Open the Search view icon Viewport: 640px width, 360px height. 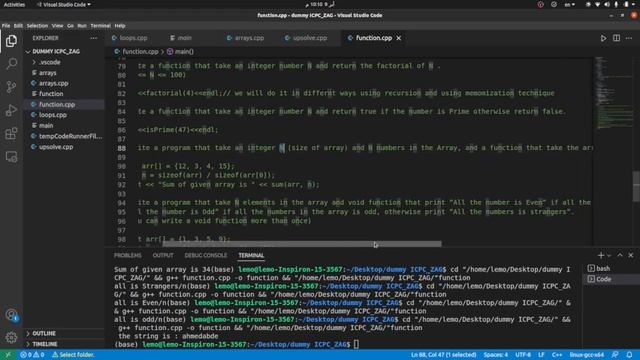11,64
